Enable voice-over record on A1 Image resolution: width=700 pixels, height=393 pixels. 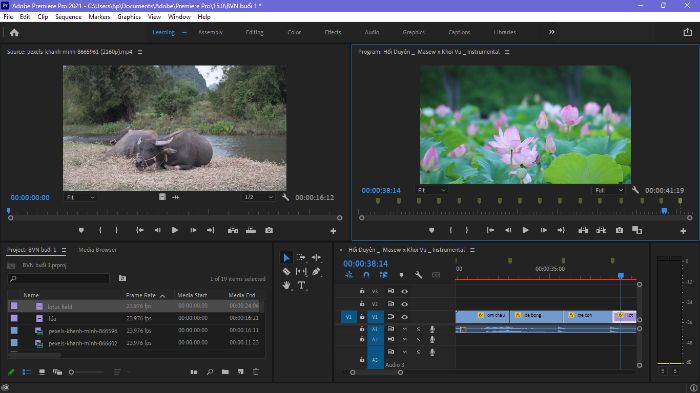click(x=432, y=329)
